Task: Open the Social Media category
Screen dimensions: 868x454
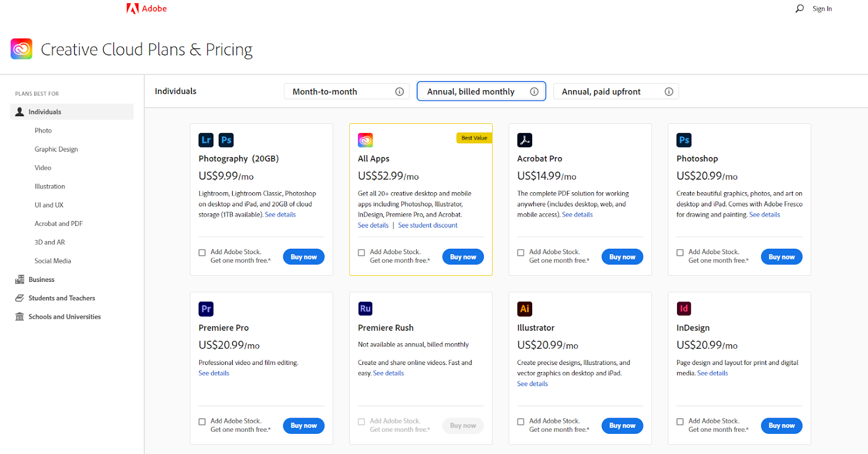Action: click(x=53, y=261)
